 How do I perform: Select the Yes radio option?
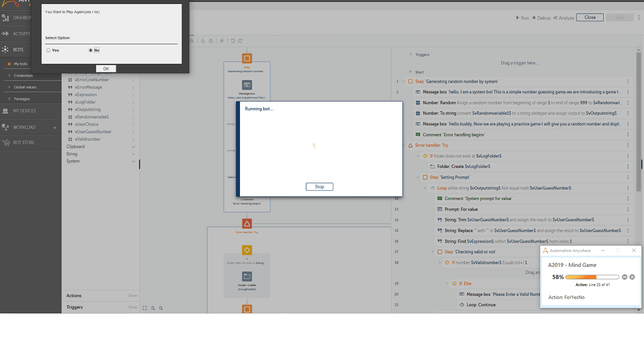pos(48,50)
